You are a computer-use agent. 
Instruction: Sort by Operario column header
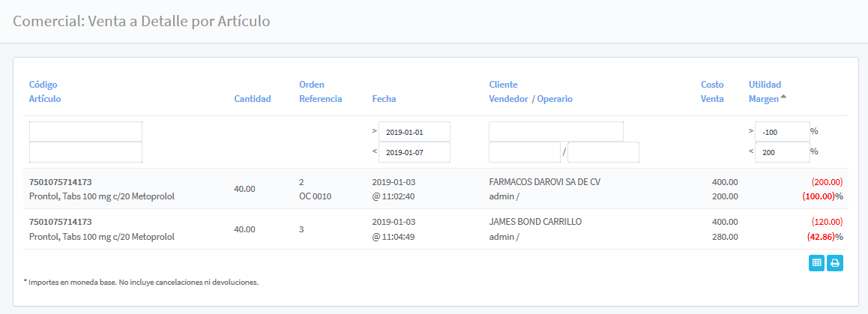555,99
